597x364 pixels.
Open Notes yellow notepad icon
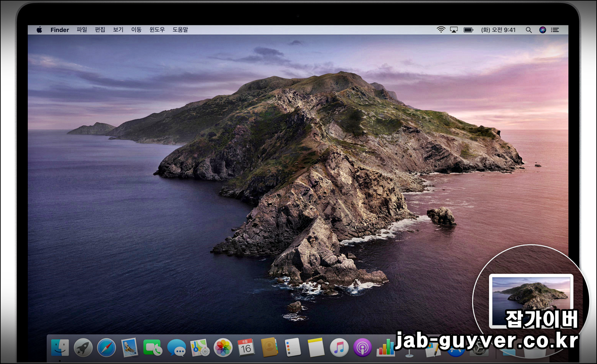pyautogui.click(x=316, y=347)
